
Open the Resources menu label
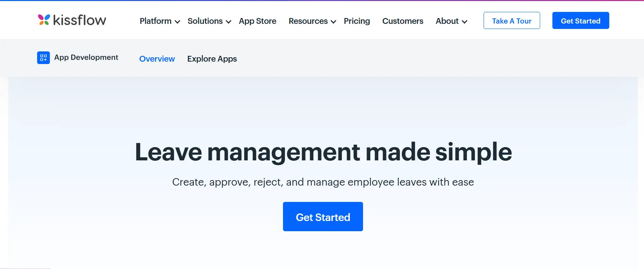click(308, 21)
